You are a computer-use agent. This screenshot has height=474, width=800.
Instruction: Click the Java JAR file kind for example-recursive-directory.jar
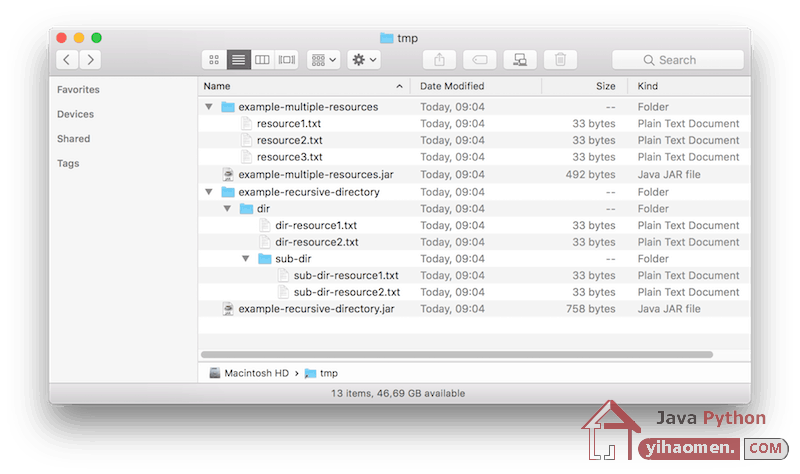point(669,309)
